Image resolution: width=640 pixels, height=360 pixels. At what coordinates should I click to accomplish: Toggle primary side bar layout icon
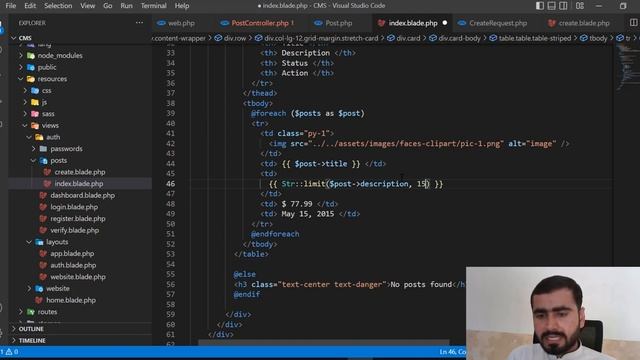click(x=540, y=6)
